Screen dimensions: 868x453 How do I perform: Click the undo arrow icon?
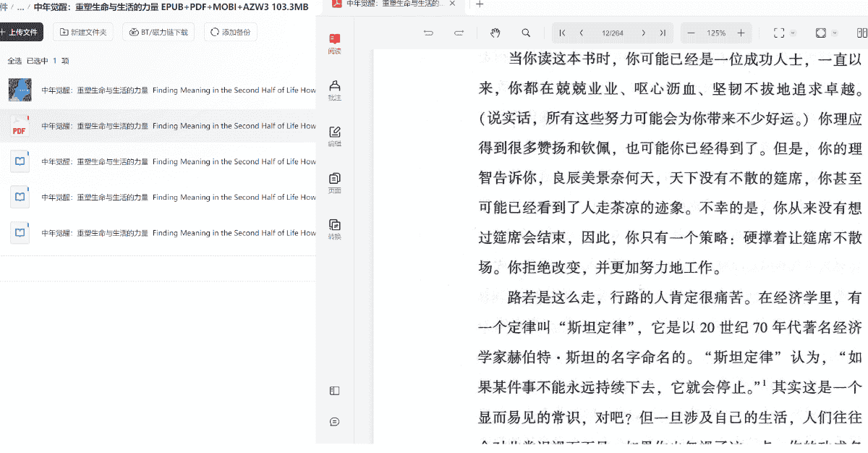pyautogui.click(x=428, y=33)
